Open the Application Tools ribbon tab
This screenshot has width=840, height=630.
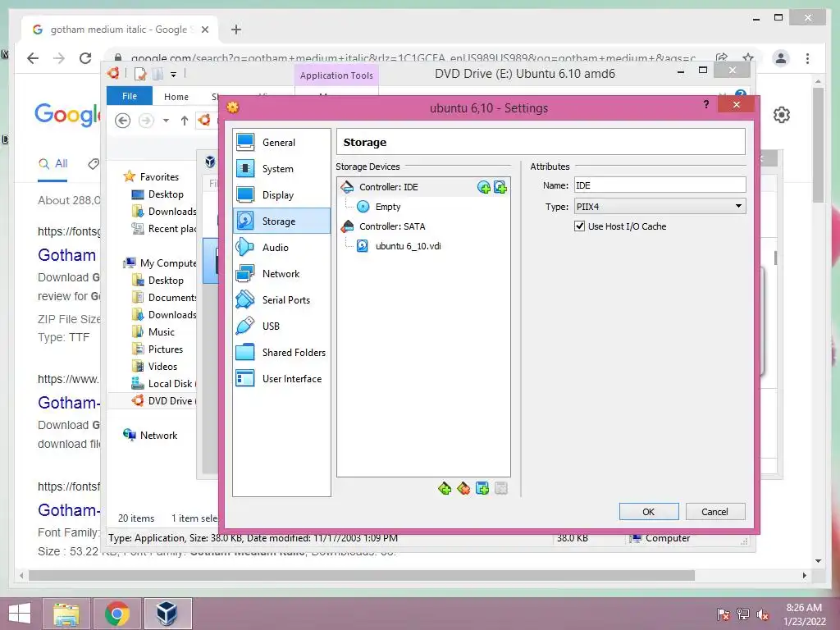coord(336,75)
